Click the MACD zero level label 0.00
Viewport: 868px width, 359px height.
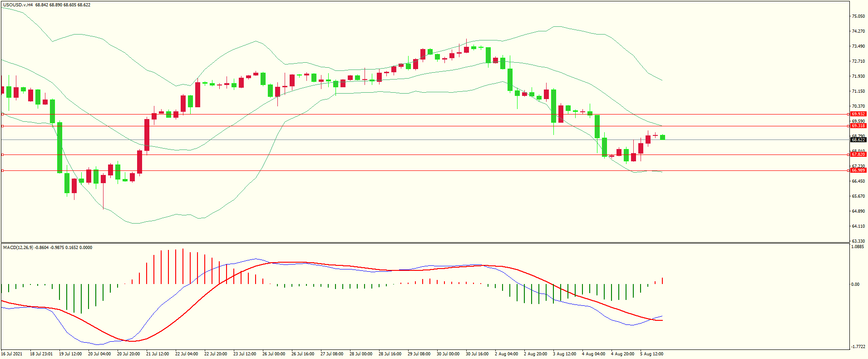[855, 284]
